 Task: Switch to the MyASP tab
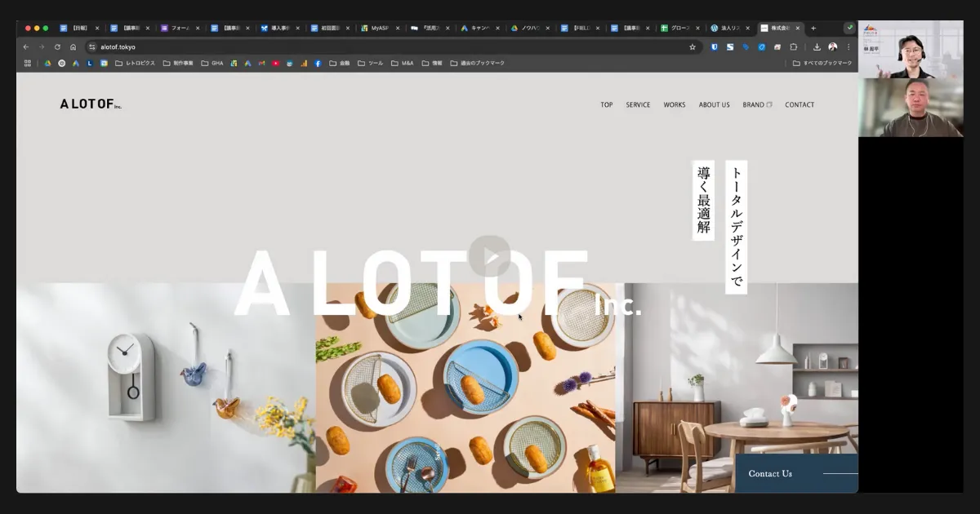pyautogui.click(x=379, y=28)
